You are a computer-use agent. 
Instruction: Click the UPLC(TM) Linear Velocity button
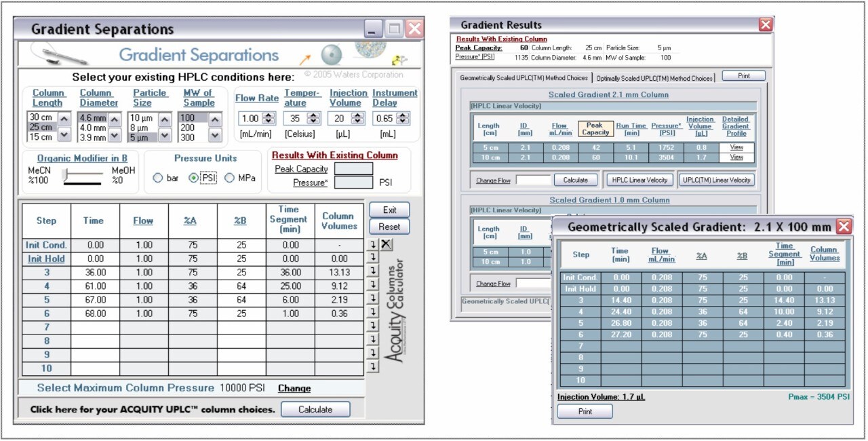point(716,180)
